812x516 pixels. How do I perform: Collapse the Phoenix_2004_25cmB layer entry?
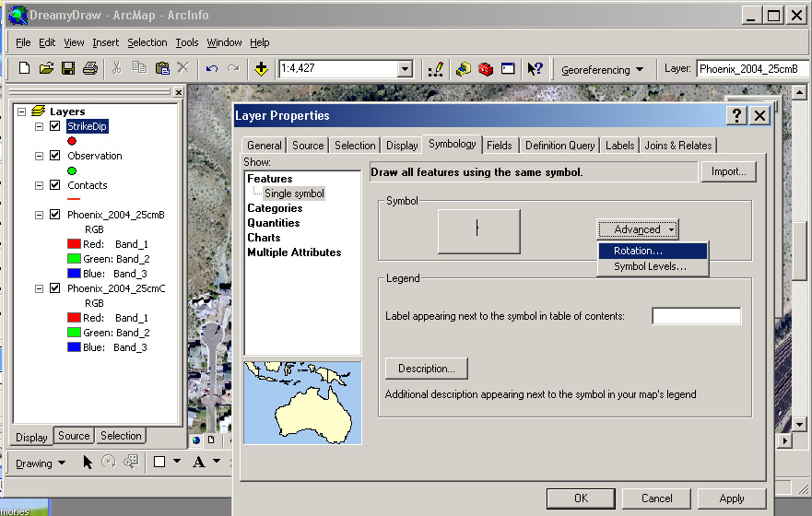(x=39, y=215)
